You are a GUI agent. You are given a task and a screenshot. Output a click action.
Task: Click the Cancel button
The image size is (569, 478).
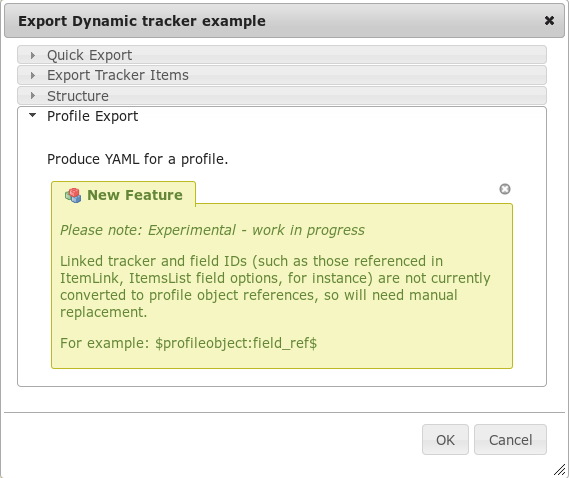point(510,440)
